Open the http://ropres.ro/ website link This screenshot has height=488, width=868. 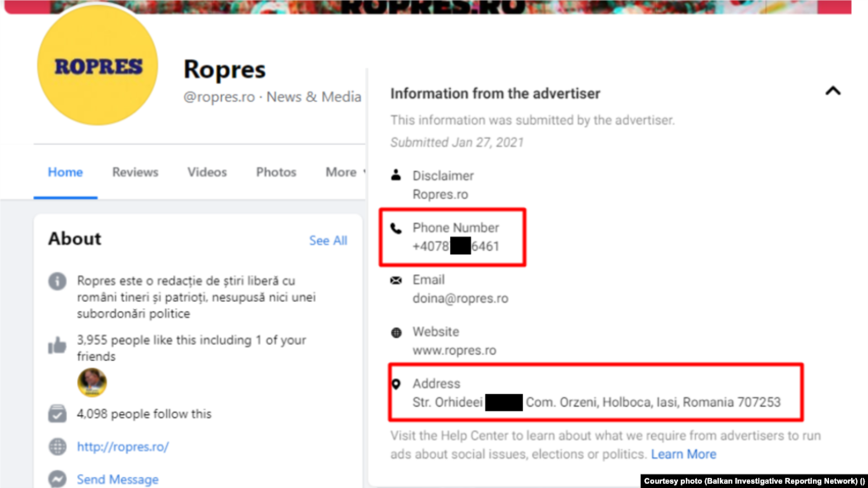click(x=122, y=446)
